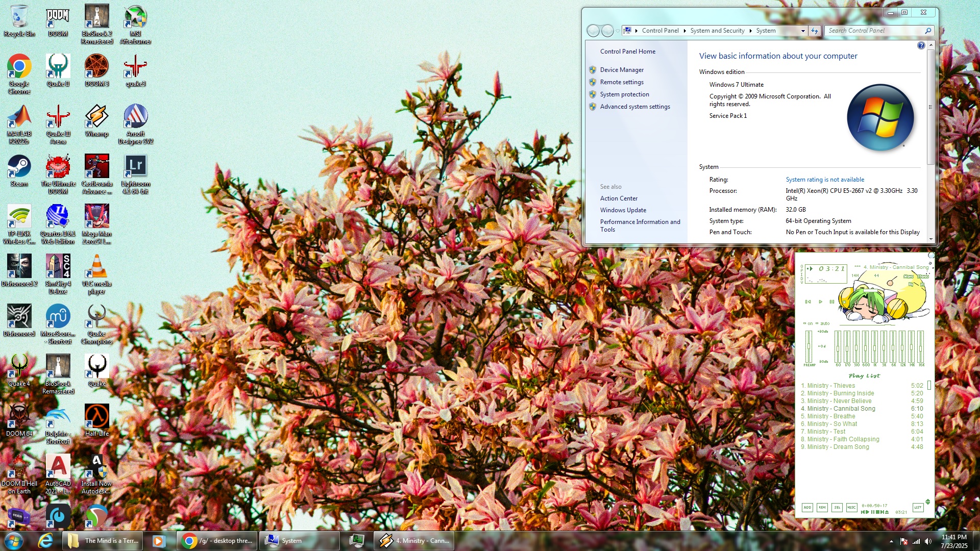Select the AutoCAD 2021 desktop icon
The height and width of the screenshot is (551, 980).
click(x=58, y=474)
